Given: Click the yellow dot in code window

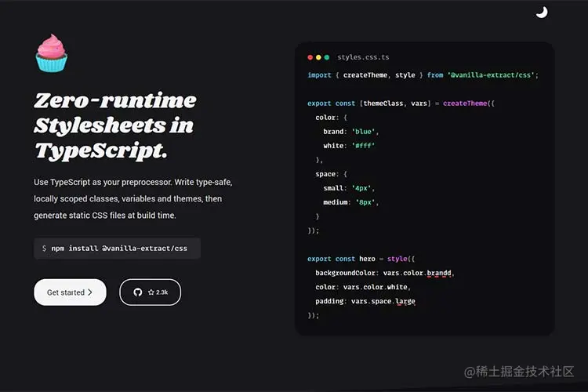Looking at the screenshot, I should click(x=318, y=57).
